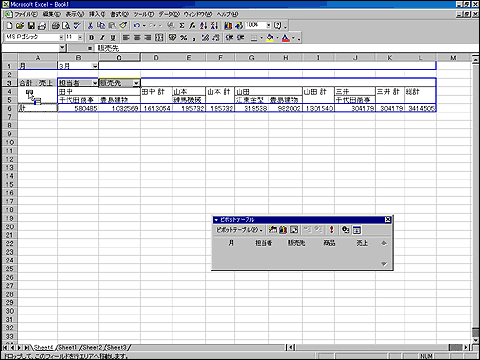Switch to the Sheet1 tab
This screenshot has height=360, width=480.
[x=68, y=347]
